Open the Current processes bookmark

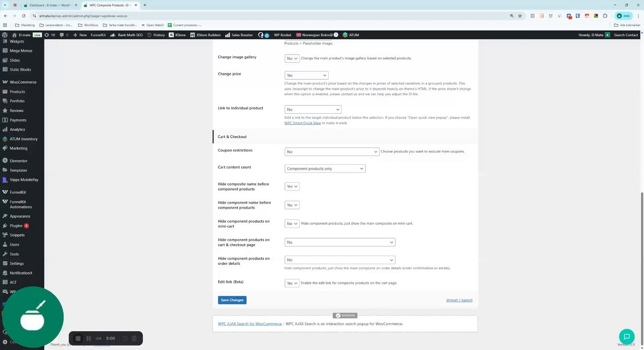(184, 25)
